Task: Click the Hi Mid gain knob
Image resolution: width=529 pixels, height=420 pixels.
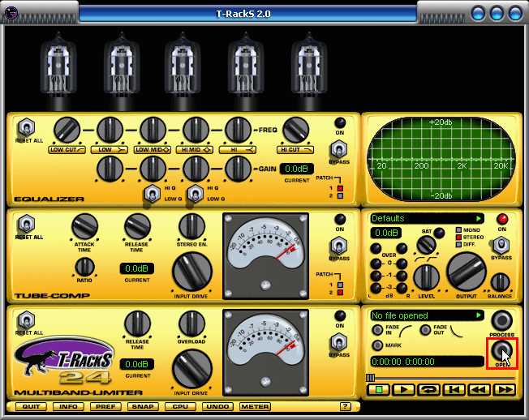Action: pyautogui.click(x=196, y=169)
